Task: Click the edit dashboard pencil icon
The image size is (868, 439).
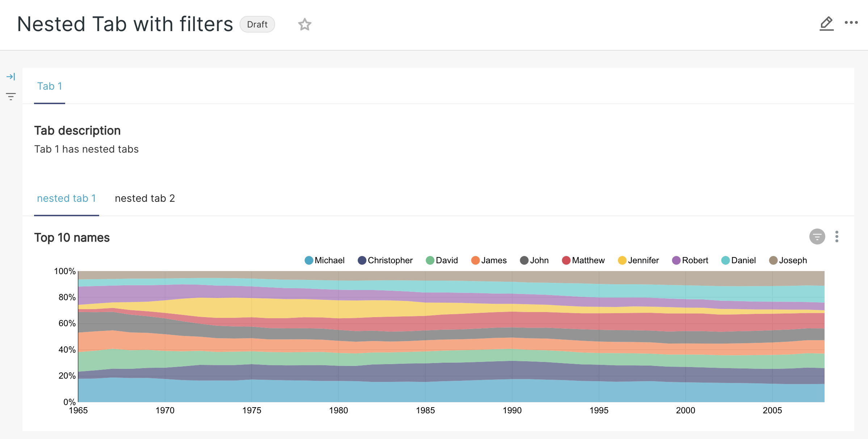Action: point(826,24)
